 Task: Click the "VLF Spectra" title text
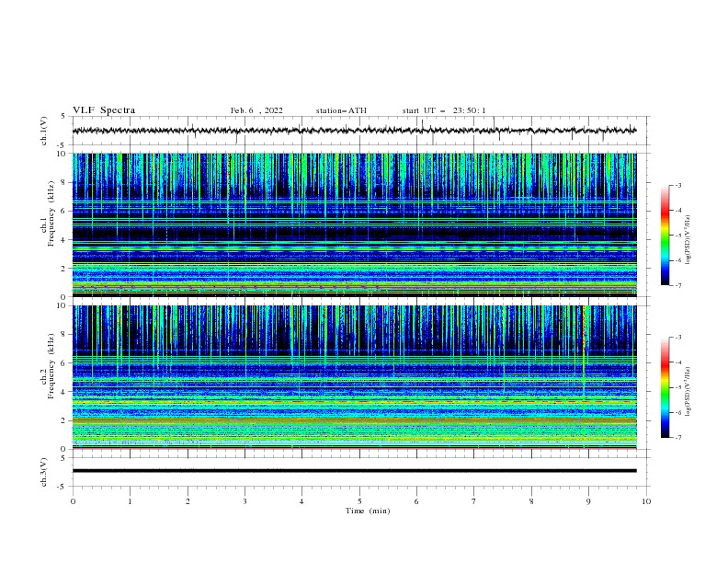pos(104,110)
